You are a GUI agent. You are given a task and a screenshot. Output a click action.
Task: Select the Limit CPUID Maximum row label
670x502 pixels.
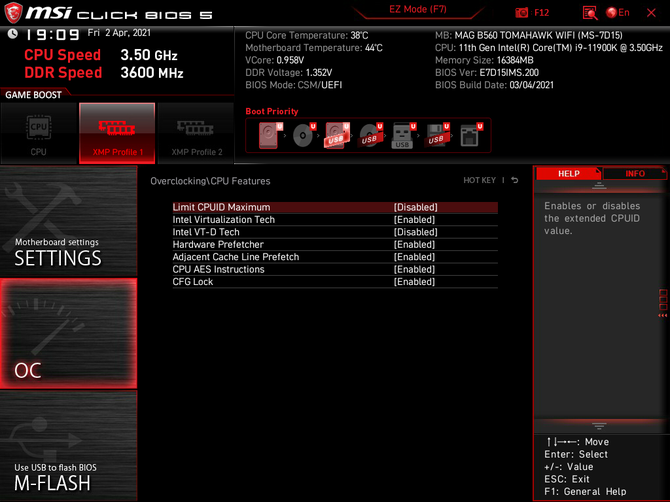tap(221, 207)
